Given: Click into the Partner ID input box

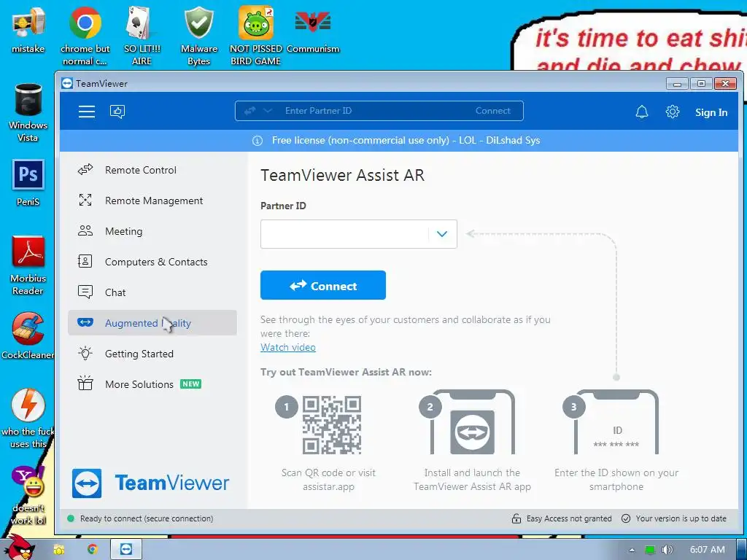Looking at the screenshot, I should click(x=344, y=234).
